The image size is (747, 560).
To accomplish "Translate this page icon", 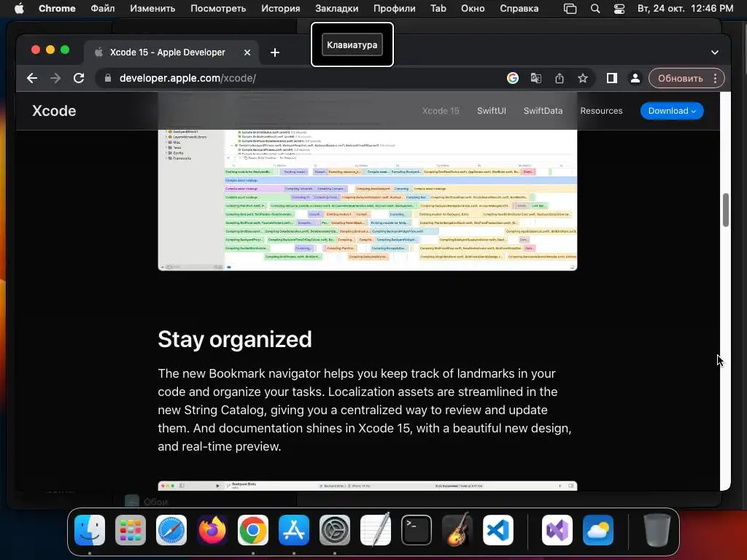I will pyautogui.click(x=536, y=78).
